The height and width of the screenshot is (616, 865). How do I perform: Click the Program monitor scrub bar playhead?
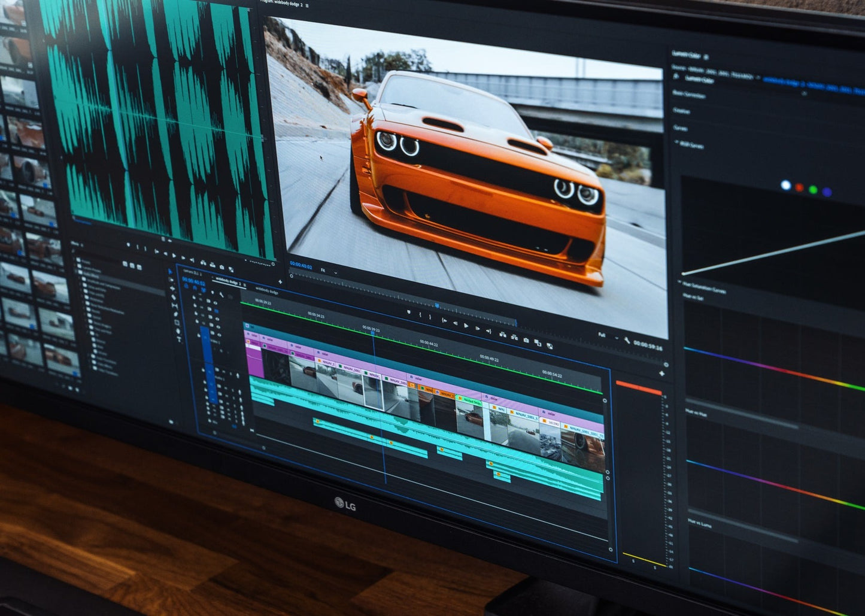click(436, 306)
